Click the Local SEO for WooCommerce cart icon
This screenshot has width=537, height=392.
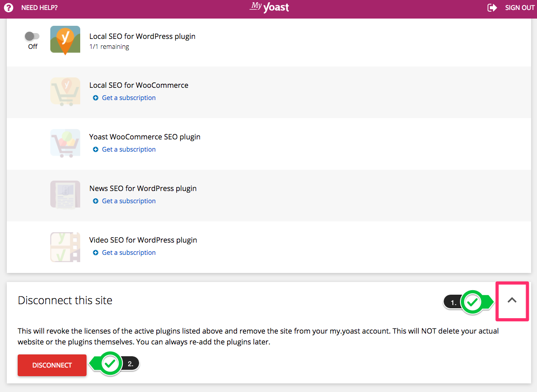(x=65, y=91)
